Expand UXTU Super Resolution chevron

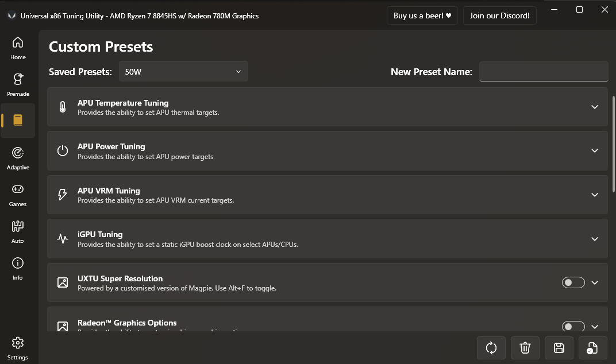coord(594,282)
